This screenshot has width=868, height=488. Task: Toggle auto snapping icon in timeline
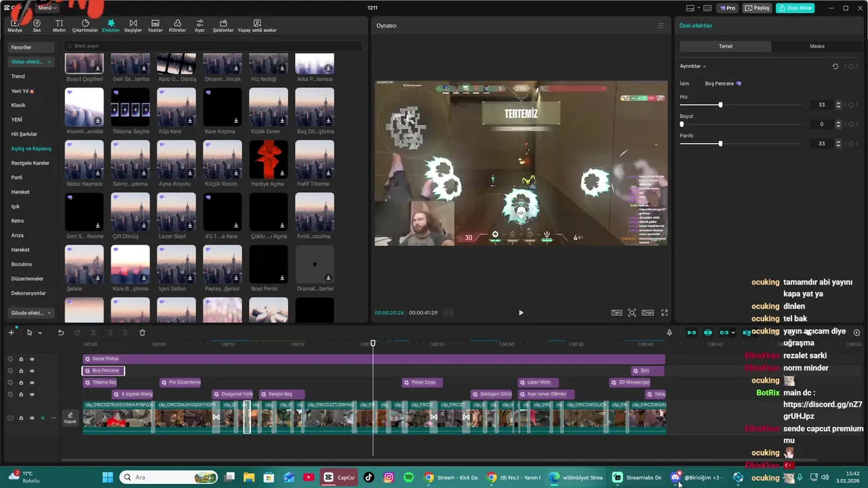[708, 332]
